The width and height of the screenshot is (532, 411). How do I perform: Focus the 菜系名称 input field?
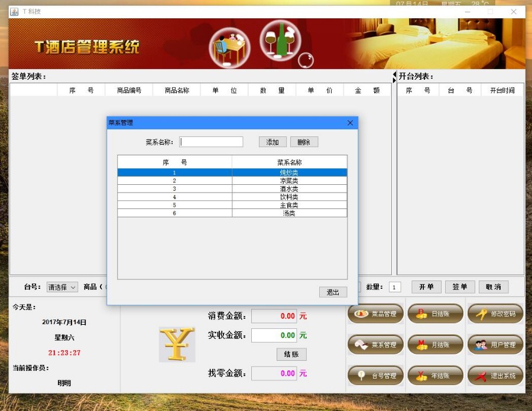(211, 142)
